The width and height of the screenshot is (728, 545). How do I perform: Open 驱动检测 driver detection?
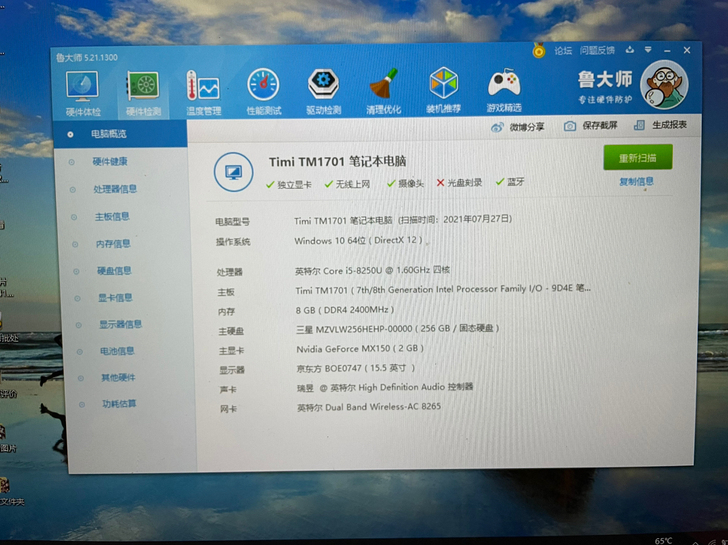pyautogui.click(x=324, y=91)
